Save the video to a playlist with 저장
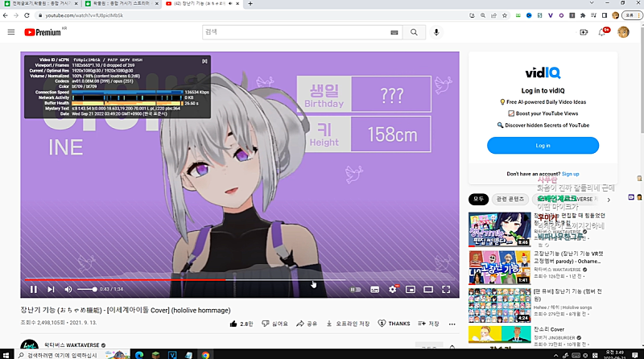Image resolution: width=644 pixels, height=359 pixels. click(x=428, y=324)
